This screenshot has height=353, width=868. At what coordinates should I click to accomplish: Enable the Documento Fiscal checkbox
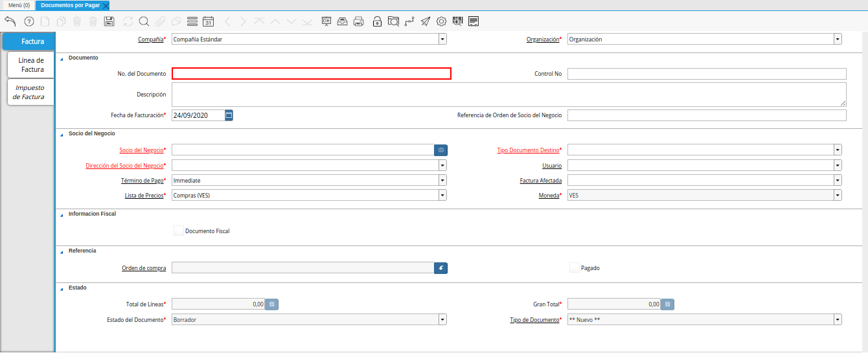(179, 231)
